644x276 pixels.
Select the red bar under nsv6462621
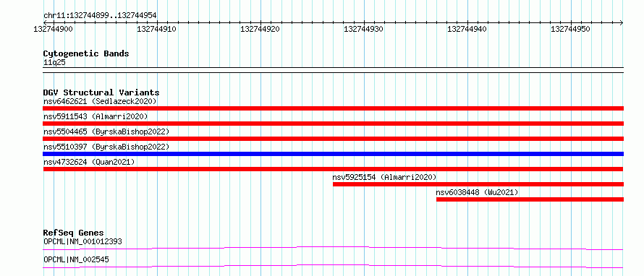click(333, 108)
